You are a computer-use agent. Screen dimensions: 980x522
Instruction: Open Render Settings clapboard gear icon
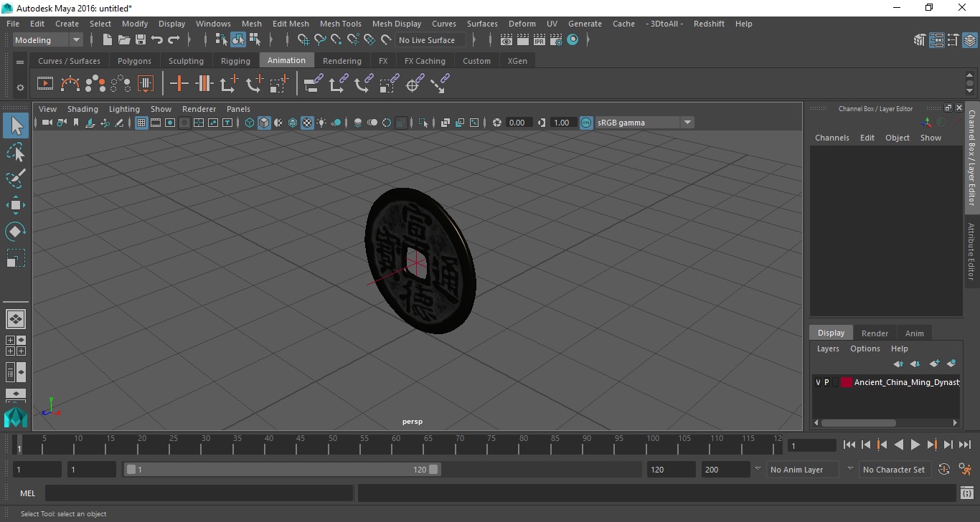pos(556,40)
